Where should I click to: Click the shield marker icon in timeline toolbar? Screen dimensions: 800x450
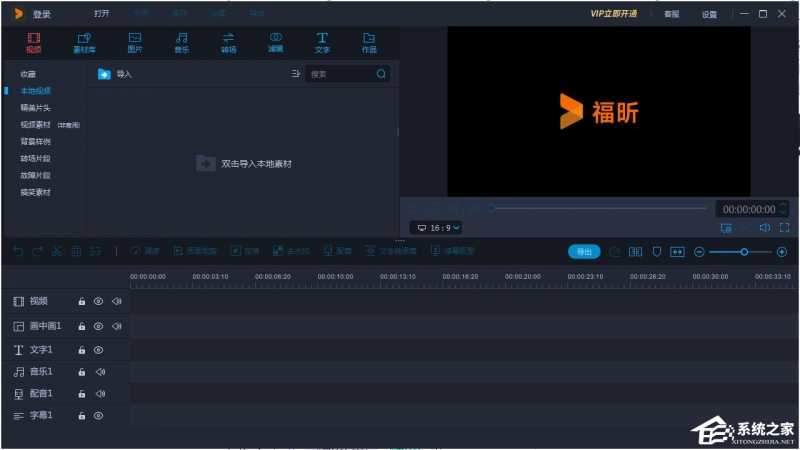click(x=657, y=252)
